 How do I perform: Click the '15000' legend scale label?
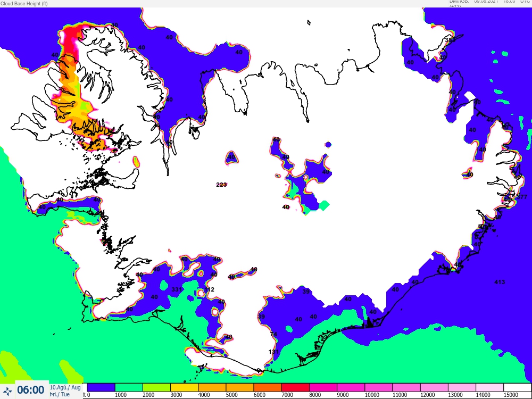(x=511, y=395)
